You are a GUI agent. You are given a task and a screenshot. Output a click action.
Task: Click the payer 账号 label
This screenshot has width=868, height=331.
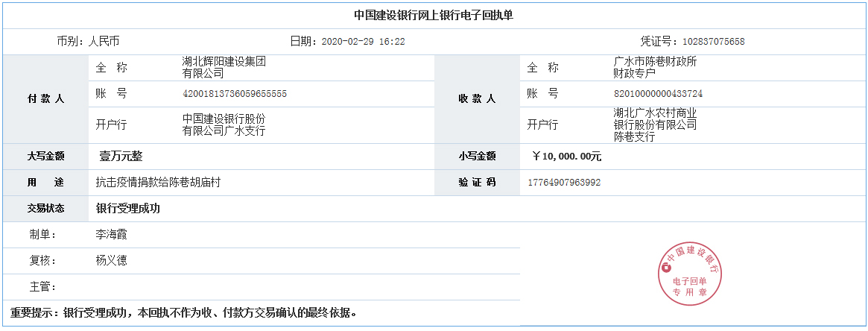111,94
